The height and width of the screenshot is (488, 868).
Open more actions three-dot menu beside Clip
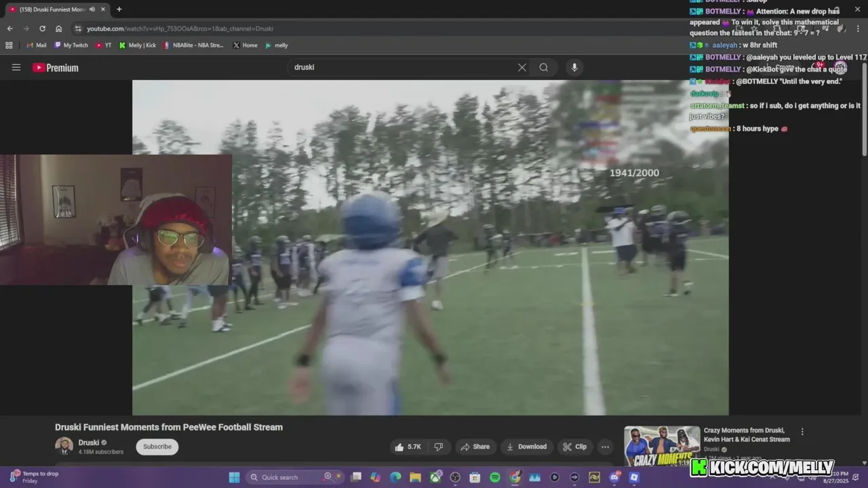tap(606, 447)
